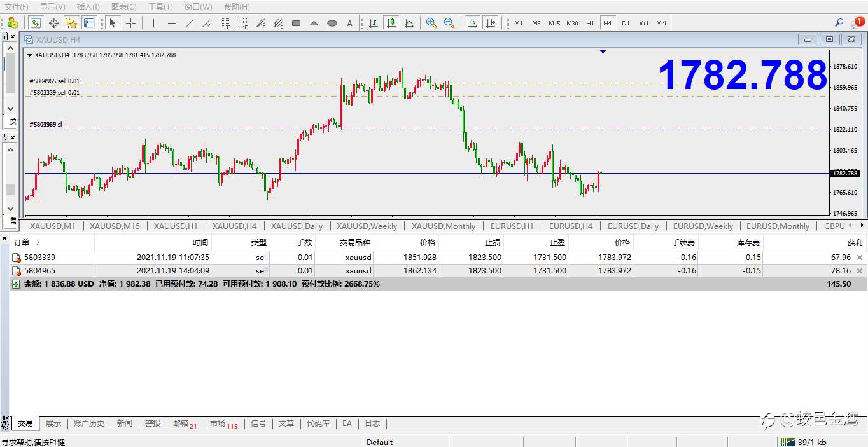Click the Default profile in status bar
868x447 pixels.
point(380,442)
